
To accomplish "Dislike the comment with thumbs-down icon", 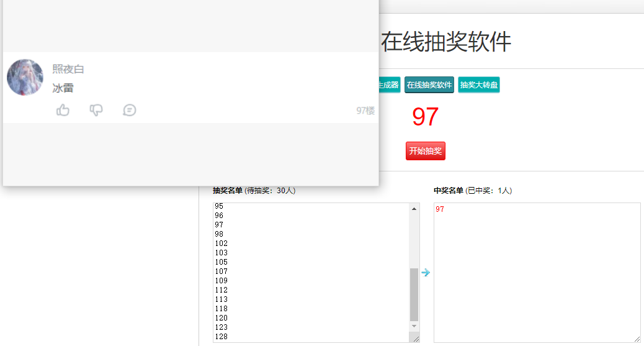I will (x=96, y=110).
